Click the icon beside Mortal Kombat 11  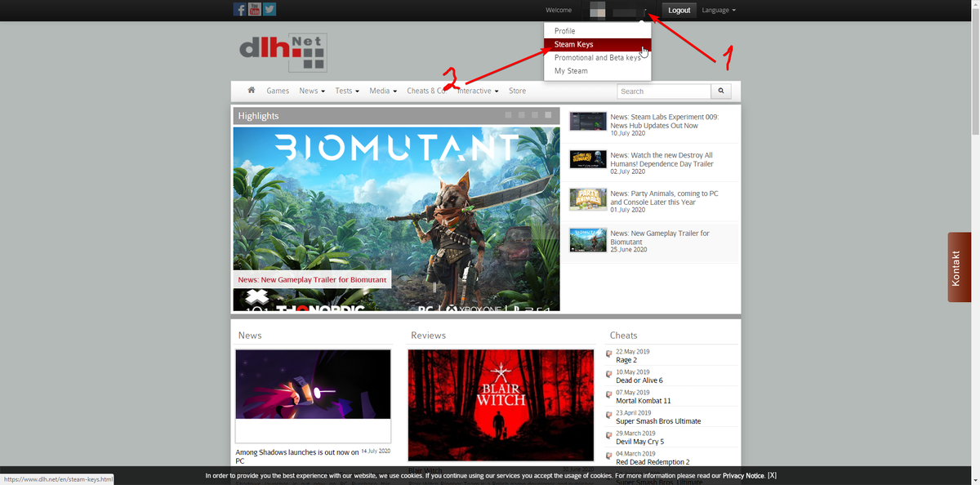[x=609, y=396]
